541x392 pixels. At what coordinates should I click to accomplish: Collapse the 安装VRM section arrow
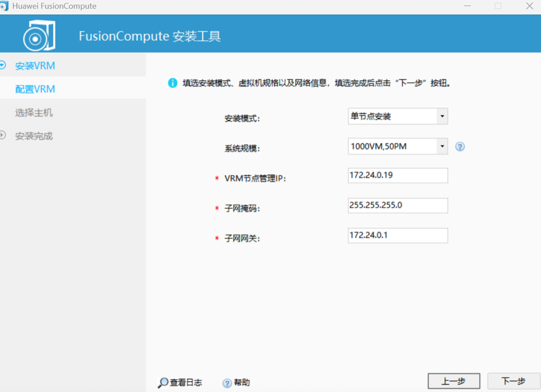[x=3, y=65]
